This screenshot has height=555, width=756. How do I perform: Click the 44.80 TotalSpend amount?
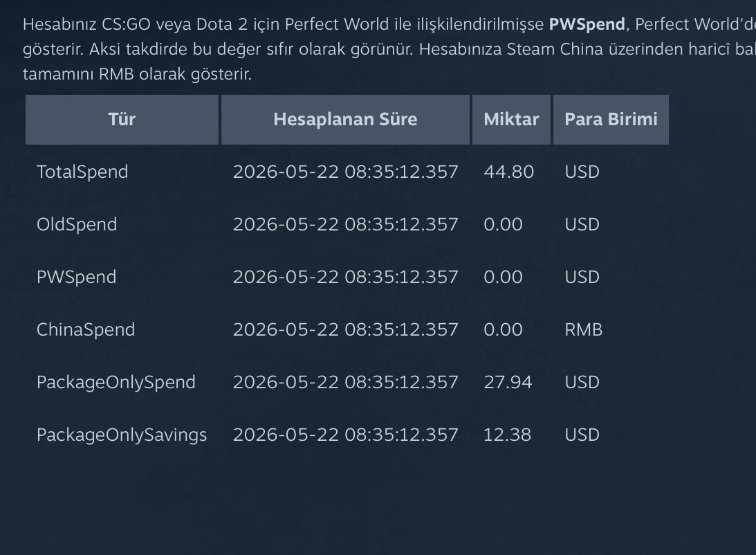point(508,172)
